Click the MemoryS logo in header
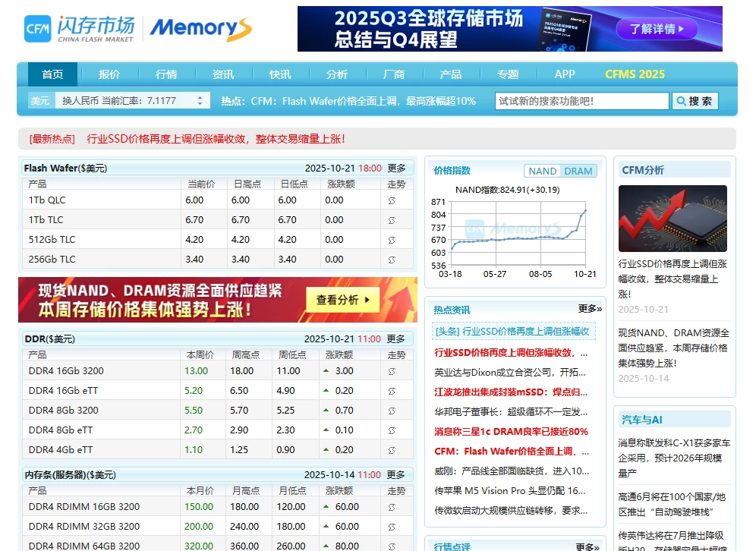The width and height of the screenshot is (756, 551). 200,29
